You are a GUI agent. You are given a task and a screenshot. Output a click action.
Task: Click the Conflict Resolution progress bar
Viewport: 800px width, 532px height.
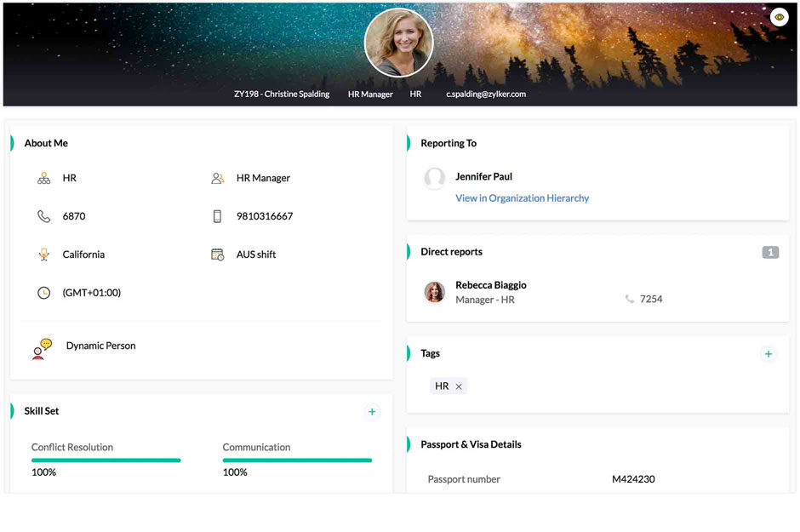click(x=106, y=460)
